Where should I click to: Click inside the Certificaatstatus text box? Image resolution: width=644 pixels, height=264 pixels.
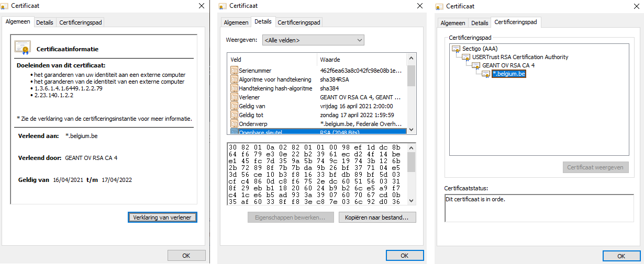(537, 209)
